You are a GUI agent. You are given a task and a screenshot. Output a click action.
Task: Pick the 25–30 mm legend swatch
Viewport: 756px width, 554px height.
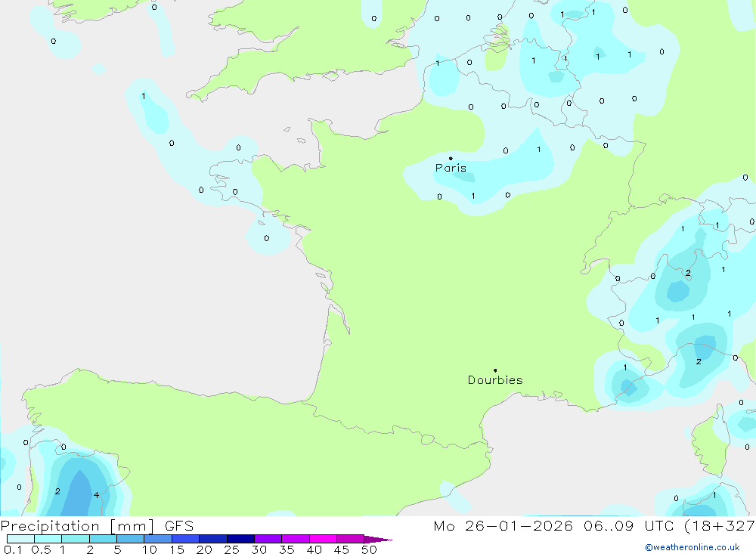pyautogui.click(x=240, y=539)
